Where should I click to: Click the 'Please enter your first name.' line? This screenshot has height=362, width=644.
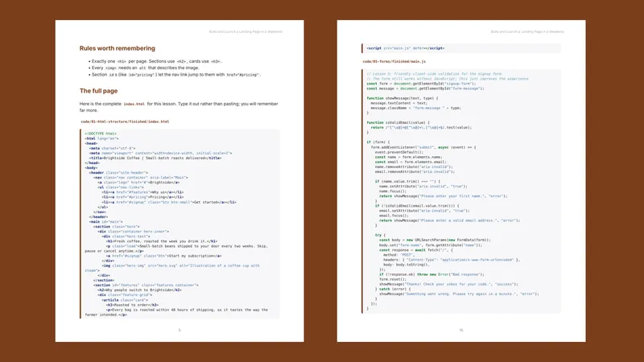point(444,196)
